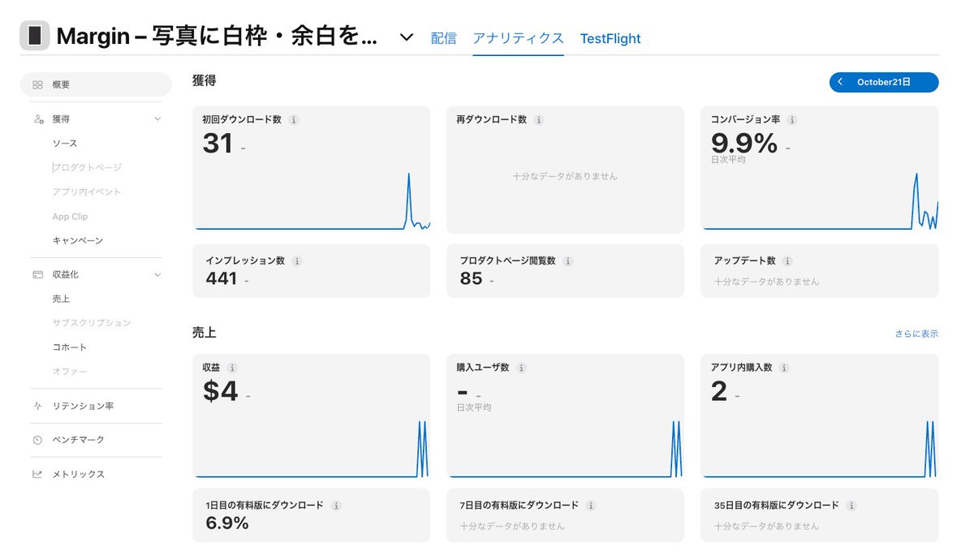Switch to the 配信 tab
This screenshot has height=560, width=974.
pos(443,38)
